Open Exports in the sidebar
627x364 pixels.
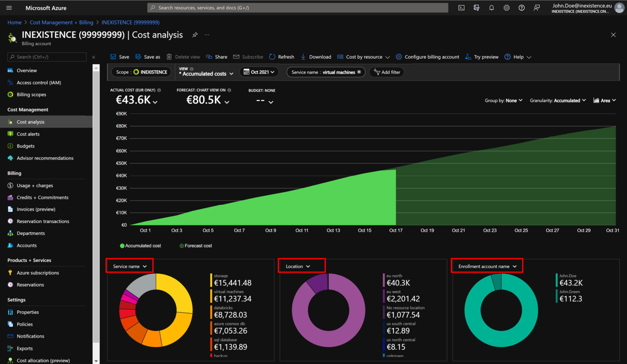click(x=25, y=348)
